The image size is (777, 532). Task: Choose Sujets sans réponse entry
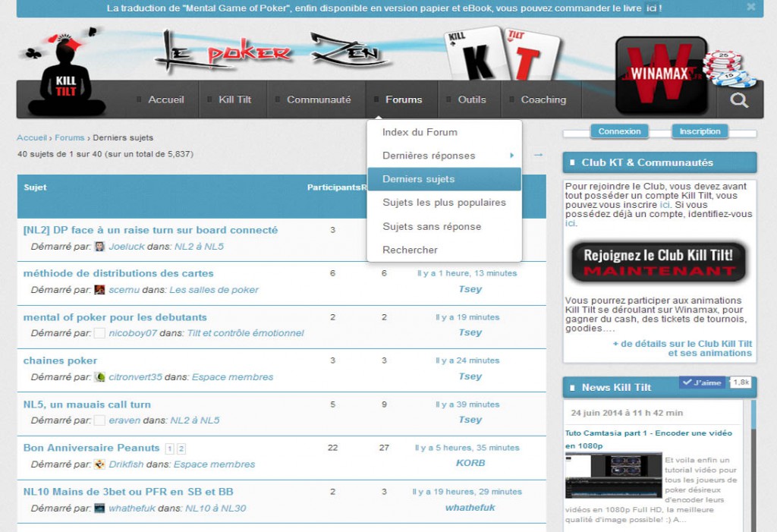coord(445,227)
